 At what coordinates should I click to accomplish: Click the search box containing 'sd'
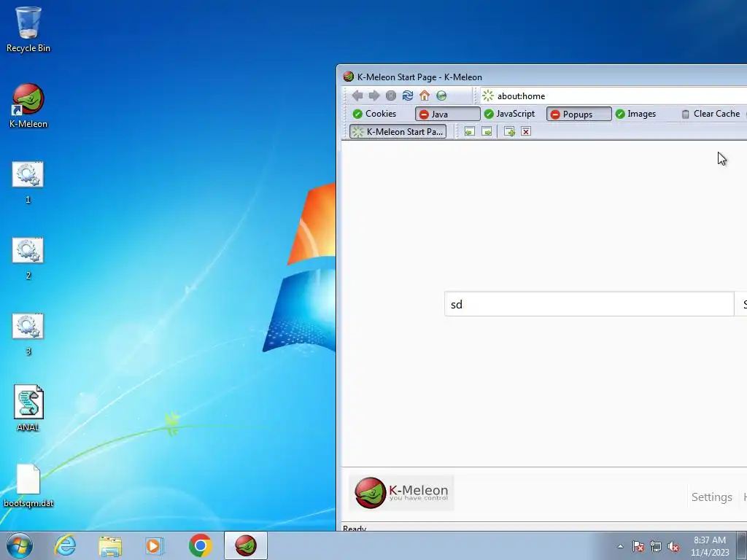[x=589, y=304]
